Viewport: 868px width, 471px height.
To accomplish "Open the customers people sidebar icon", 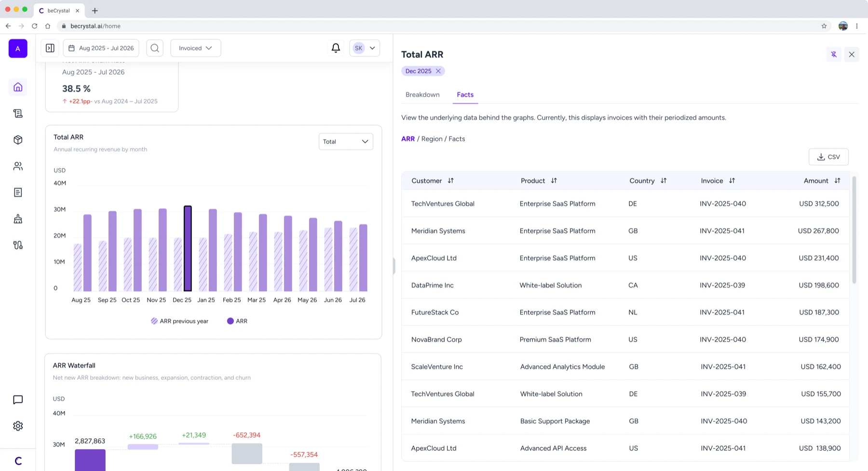I will (x=18, y=166).
